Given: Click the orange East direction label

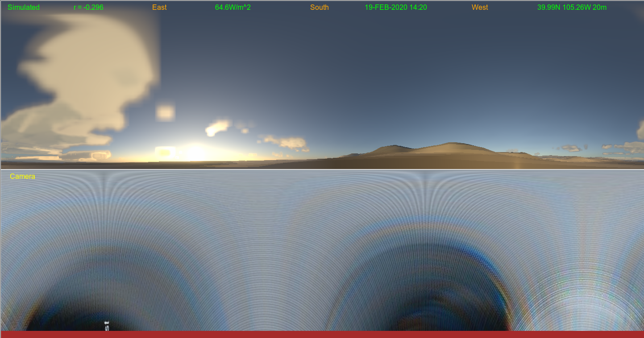Looking at the screenshot, I should (x=159, y=8).
